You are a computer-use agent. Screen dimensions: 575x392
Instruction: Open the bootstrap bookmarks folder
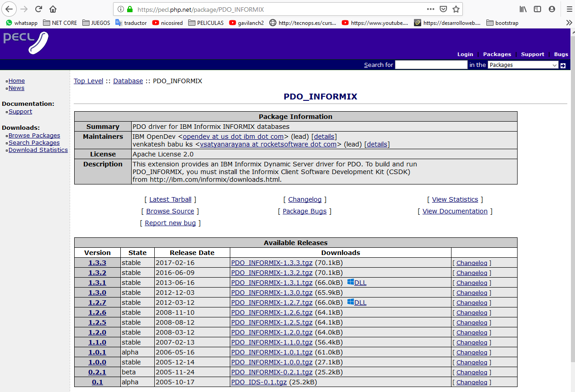pyautogui.click(x=502, y=23)
